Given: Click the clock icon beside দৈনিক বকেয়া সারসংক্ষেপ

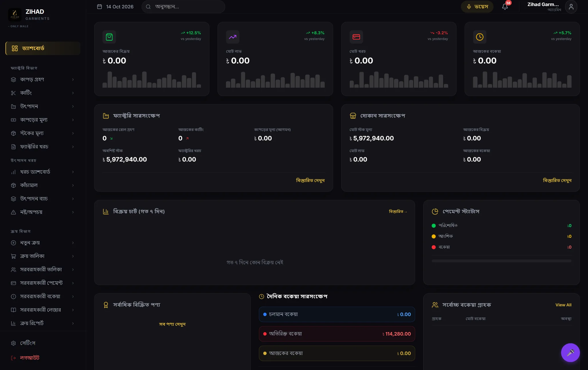Looking at the screenshot, I should point(262,297).
